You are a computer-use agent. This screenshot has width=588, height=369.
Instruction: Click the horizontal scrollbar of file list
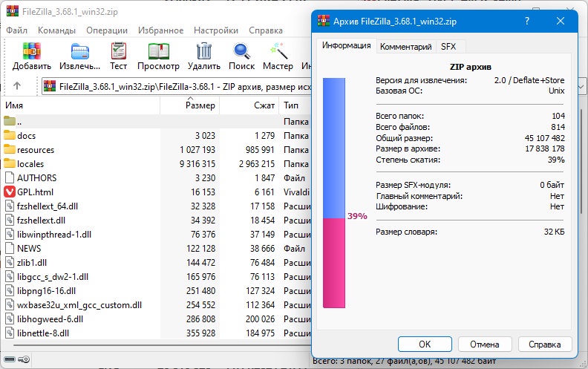[x=162, y=345]
